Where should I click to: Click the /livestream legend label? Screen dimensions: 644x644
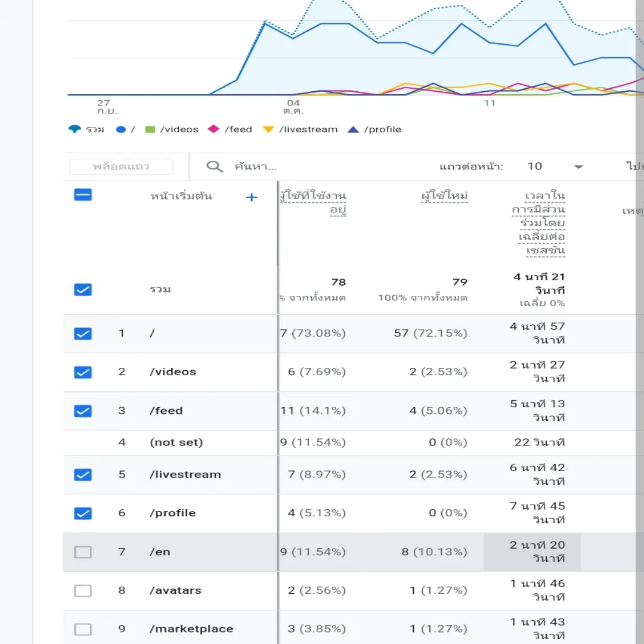click(x=308, y=129)
